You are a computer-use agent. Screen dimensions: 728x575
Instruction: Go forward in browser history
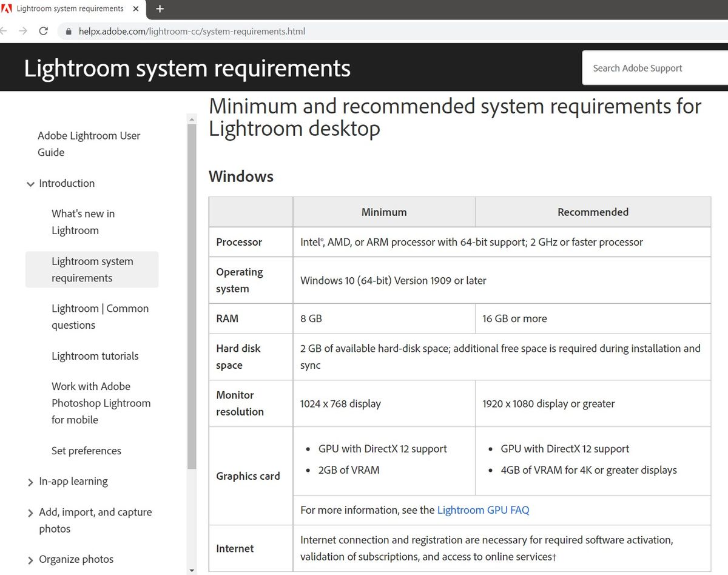click(x=23, y=31)
